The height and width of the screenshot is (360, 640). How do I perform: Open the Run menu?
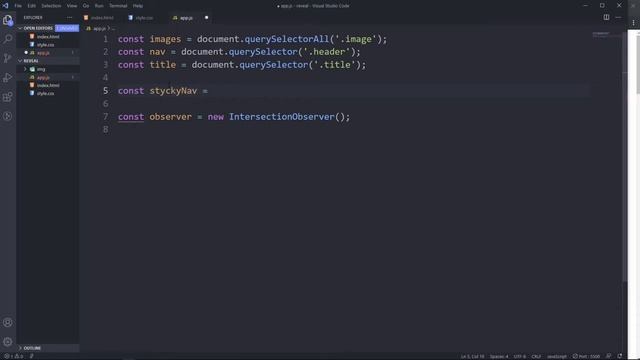pyautogui.click(x=99, y=6)
